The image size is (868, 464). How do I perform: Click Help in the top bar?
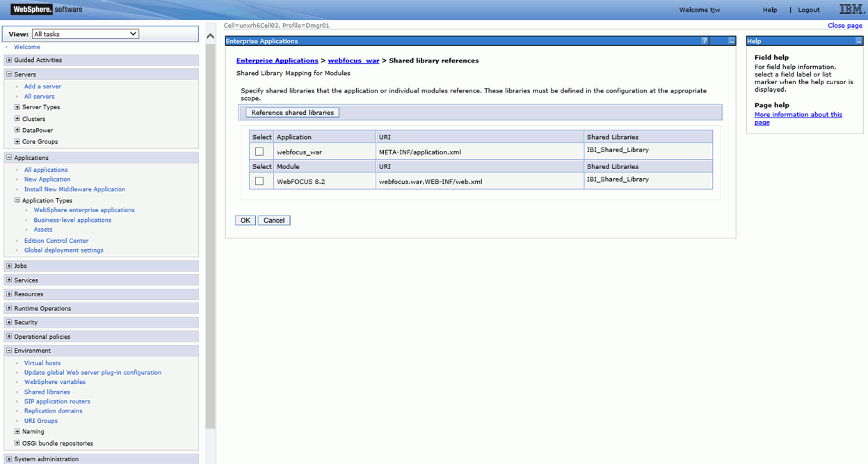tap(770, 10)
